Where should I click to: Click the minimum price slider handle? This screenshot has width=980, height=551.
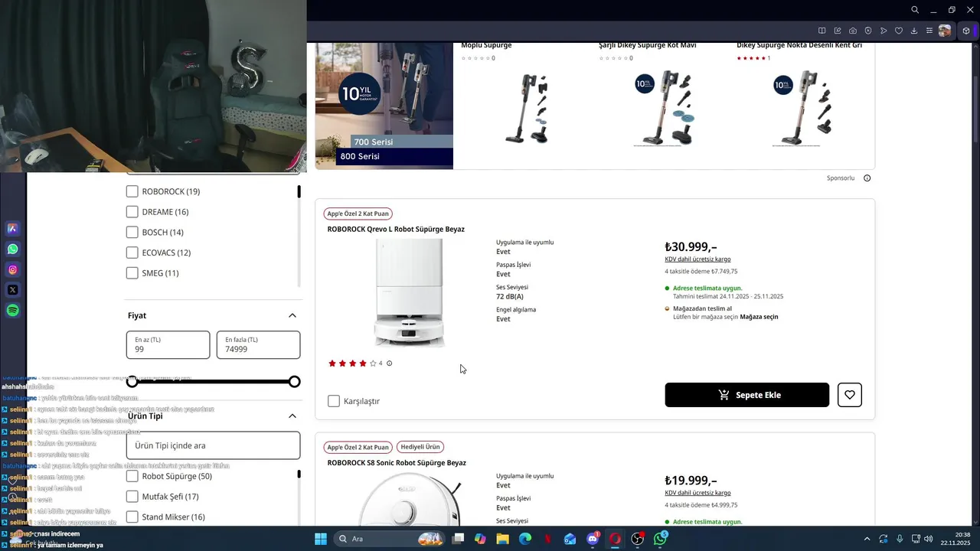[132, 382]
